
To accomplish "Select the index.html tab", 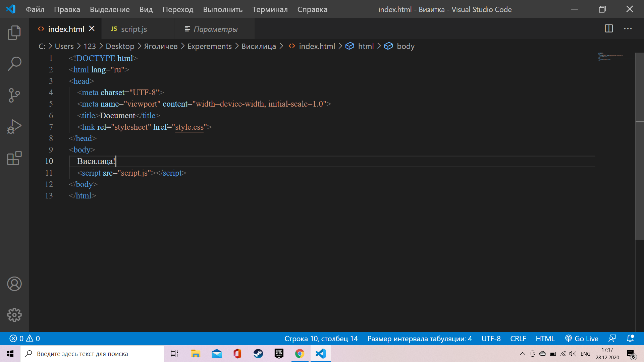I will click(x=66, y=29).
